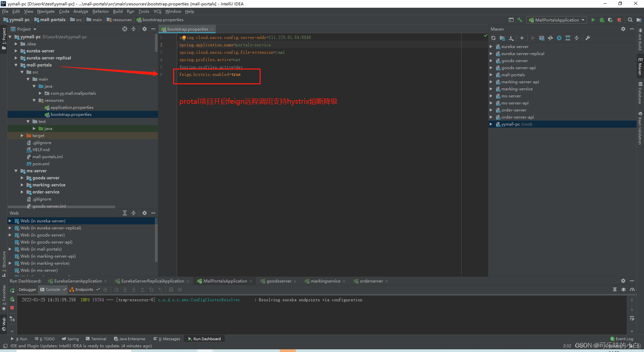The image size is (644, 352).
Task: Open application.properties in Project tree
Action: (72, 107)
